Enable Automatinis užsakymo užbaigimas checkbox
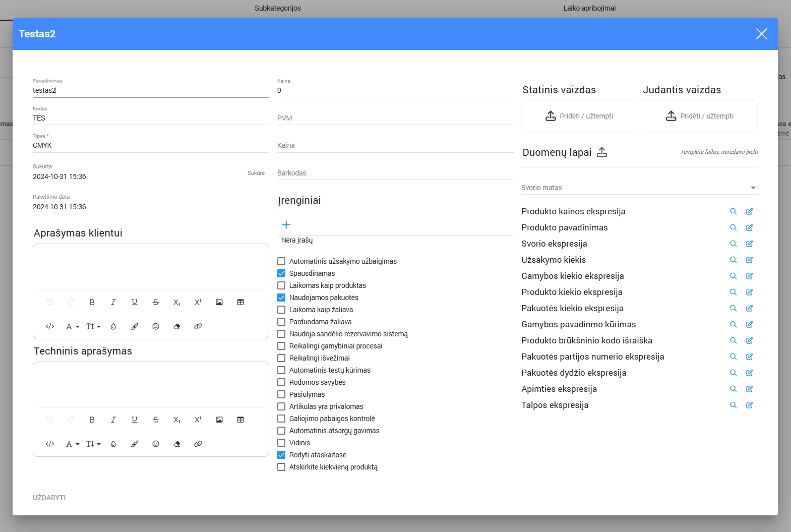 [x=281, y=261]
